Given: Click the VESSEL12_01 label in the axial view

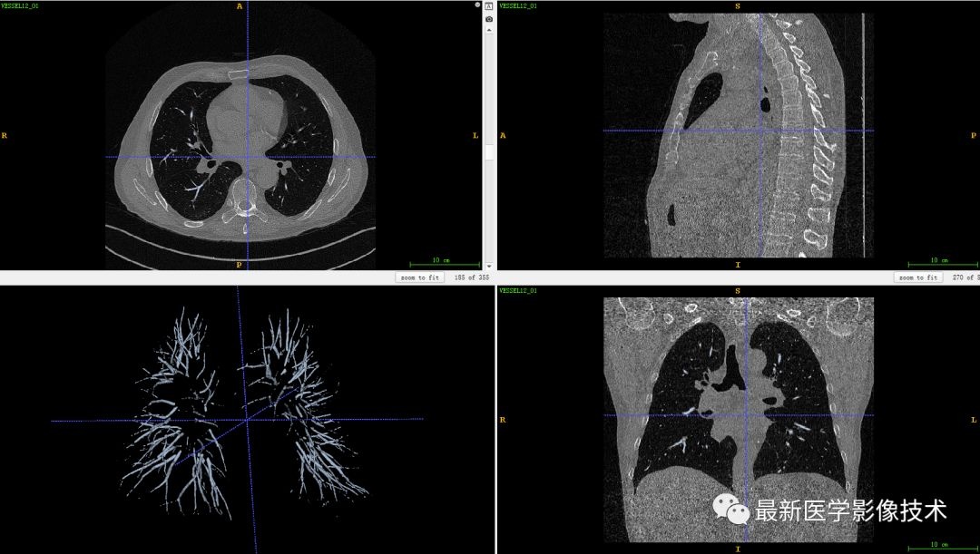Looking at the screenshot, I should (20, 5).
